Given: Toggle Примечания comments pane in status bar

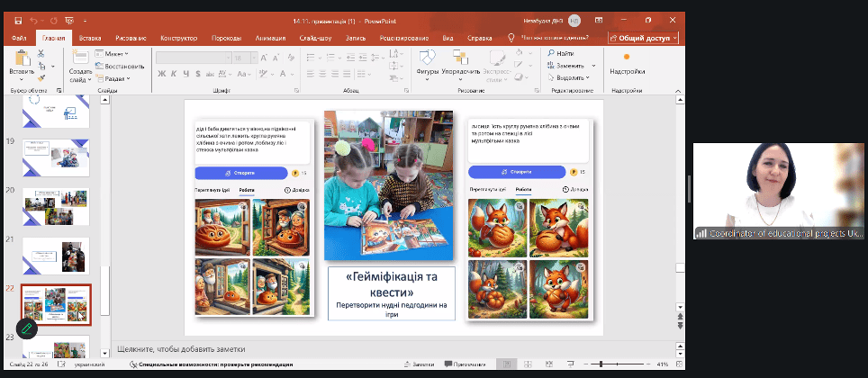Looking at the screenshot, I should coord(465,364).
